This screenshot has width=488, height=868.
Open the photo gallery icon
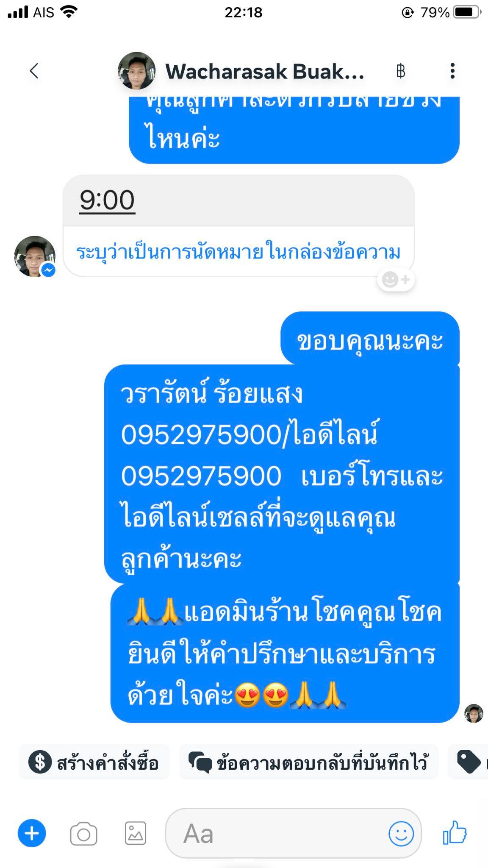pyautogui.click(x=136, y=833)
